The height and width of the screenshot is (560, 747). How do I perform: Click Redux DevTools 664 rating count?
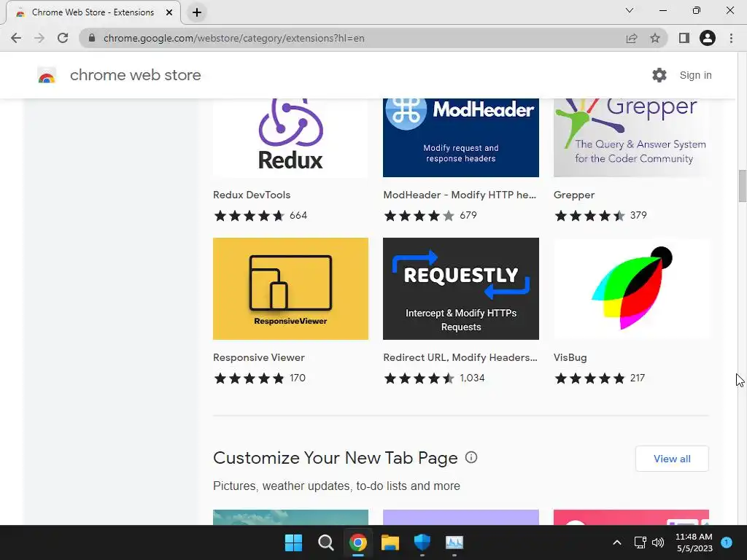click(298, 215)
